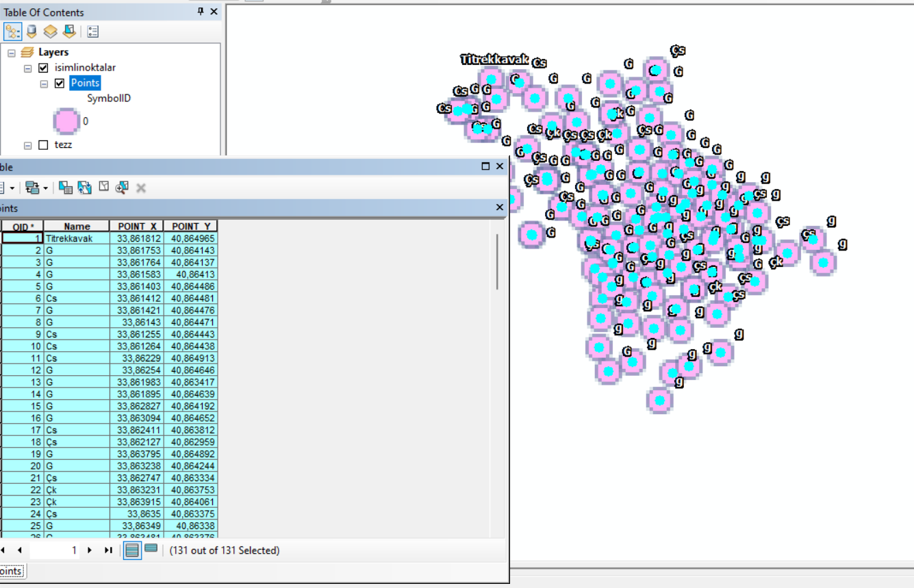The height and width of the screenshot is (588, 914).
Task: Collapse the isimlinoktalar group
Action: coord(28,68)
